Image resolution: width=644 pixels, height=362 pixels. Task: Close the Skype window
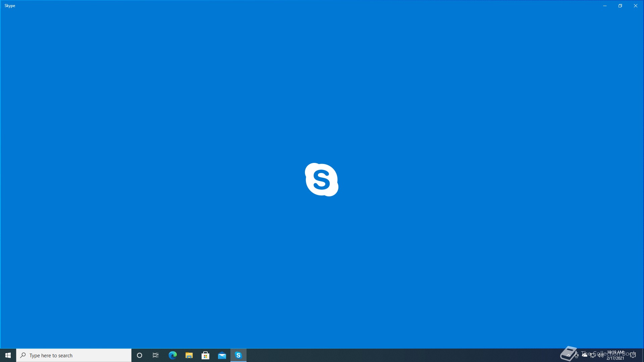tap(636, 6)
